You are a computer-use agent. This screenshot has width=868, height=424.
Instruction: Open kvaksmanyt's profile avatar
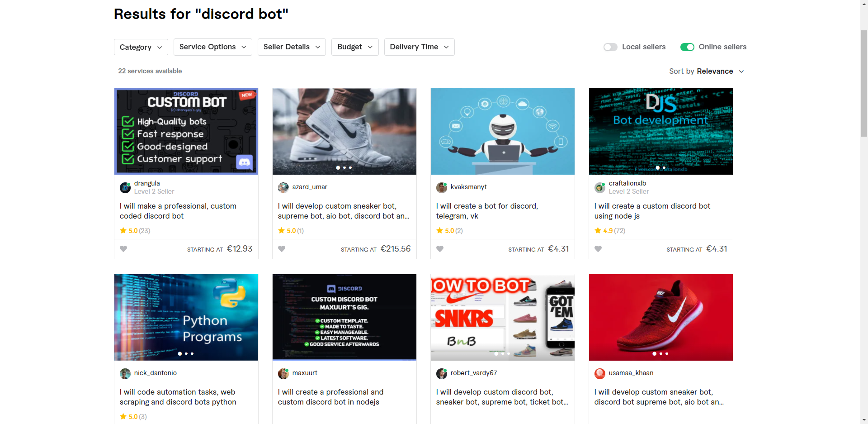pos(442,187)
